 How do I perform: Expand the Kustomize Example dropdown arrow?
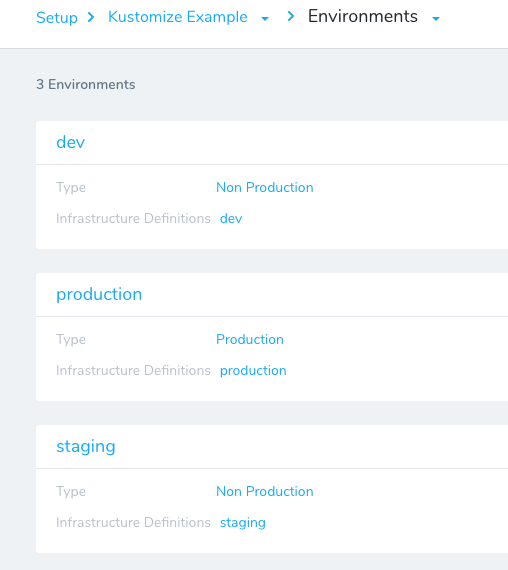(265, 19)
